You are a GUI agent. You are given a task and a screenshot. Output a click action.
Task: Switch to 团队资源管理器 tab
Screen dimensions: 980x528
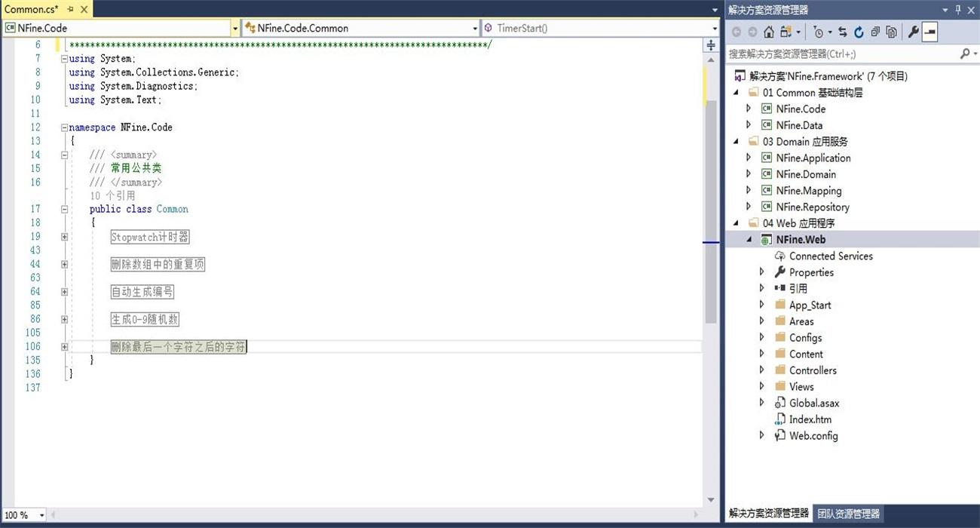pyautogui.click(x=849, y=514)
